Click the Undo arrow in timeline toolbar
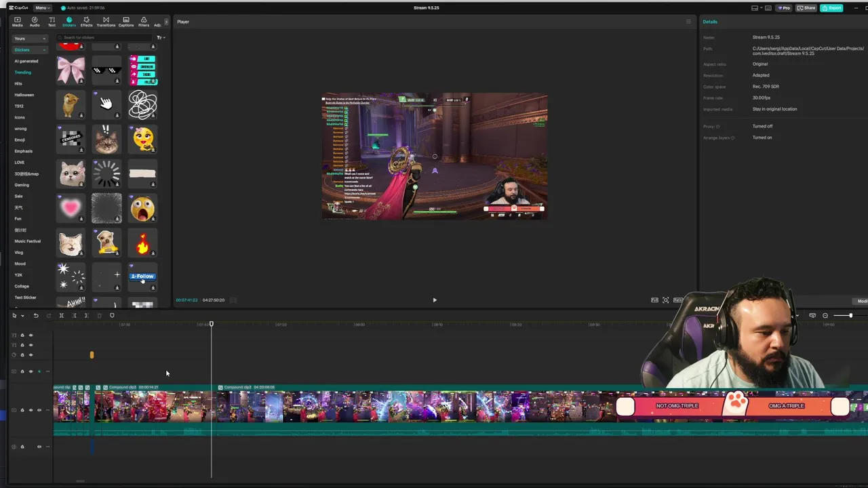This screenshot has height=488, width=868. (x=35, y=315)
